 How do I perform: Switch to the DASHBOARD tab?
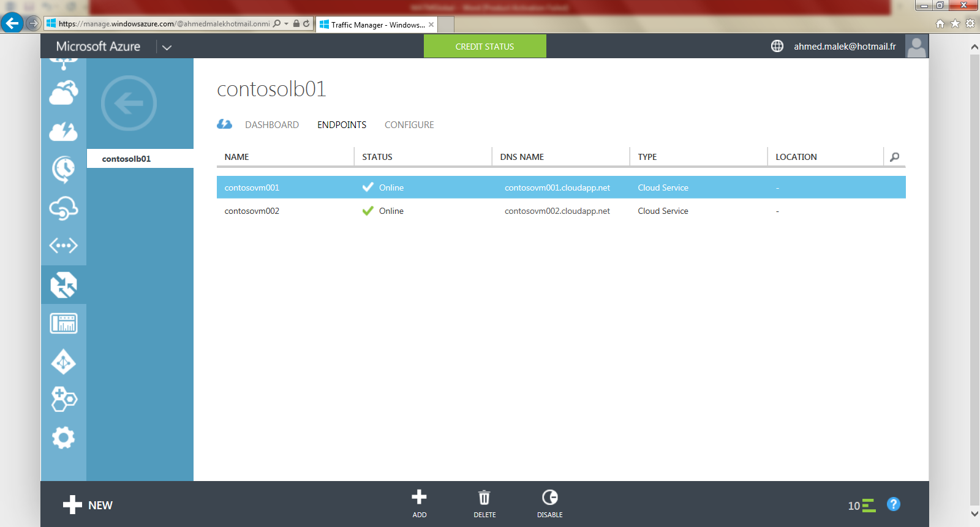coord(272,125)
